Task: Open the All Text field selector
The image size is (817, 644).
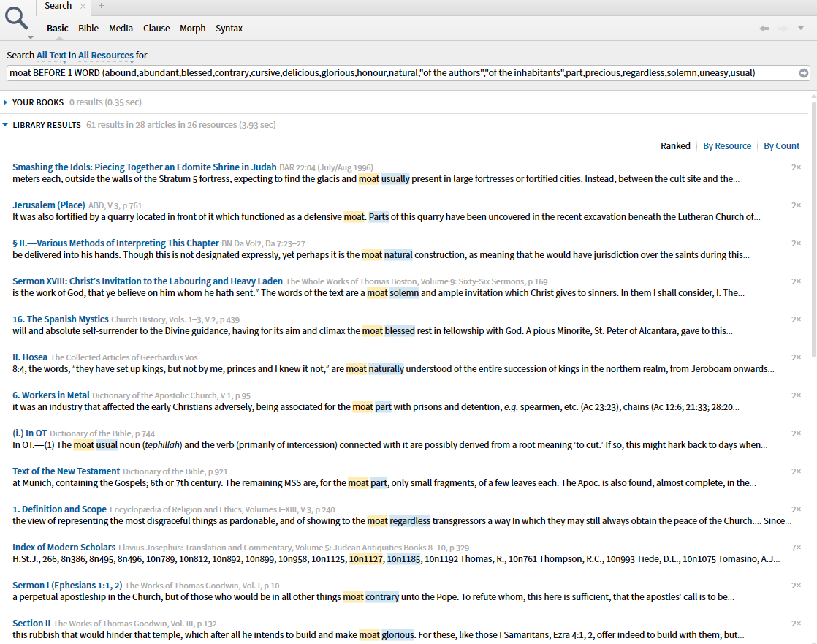Action: (52, 56)
